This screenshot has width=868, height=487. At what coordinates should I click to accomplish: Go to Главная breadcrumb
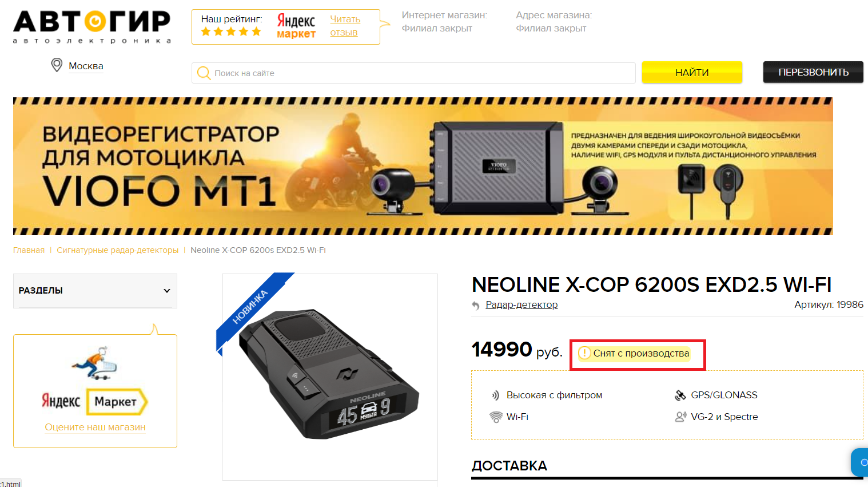click(x=29, y=250)
